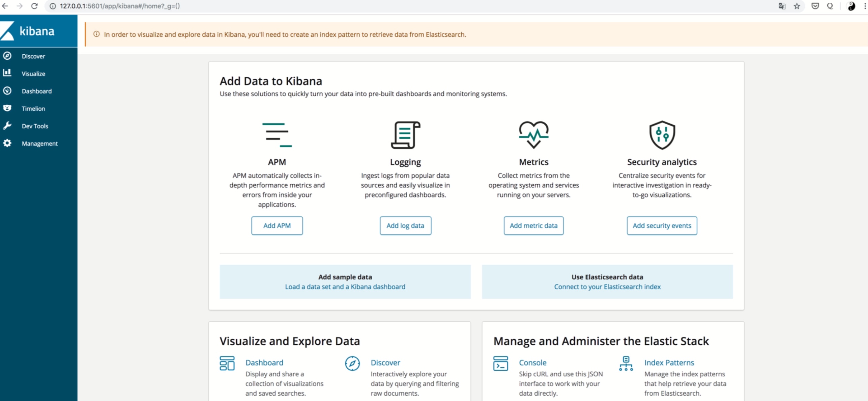This screenshot has height=401, width=868.
Task: Click the translate page icon in address bar
Action: [x=782, y=6]
